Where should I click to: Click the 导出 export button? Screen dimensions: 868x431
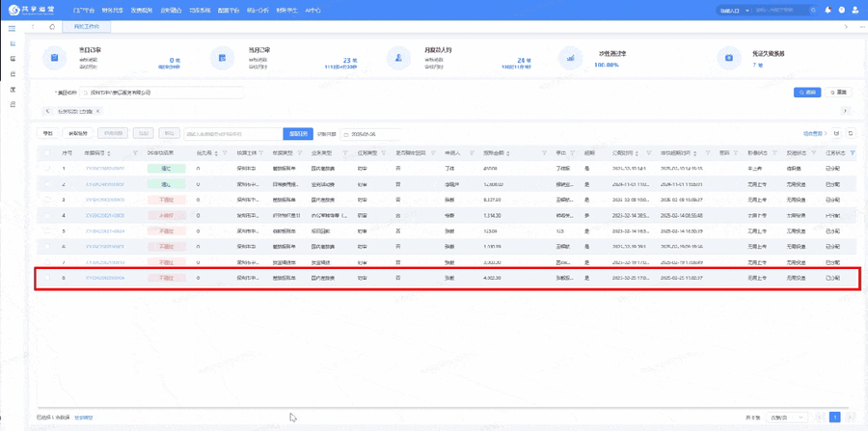(x=48, y=134)
